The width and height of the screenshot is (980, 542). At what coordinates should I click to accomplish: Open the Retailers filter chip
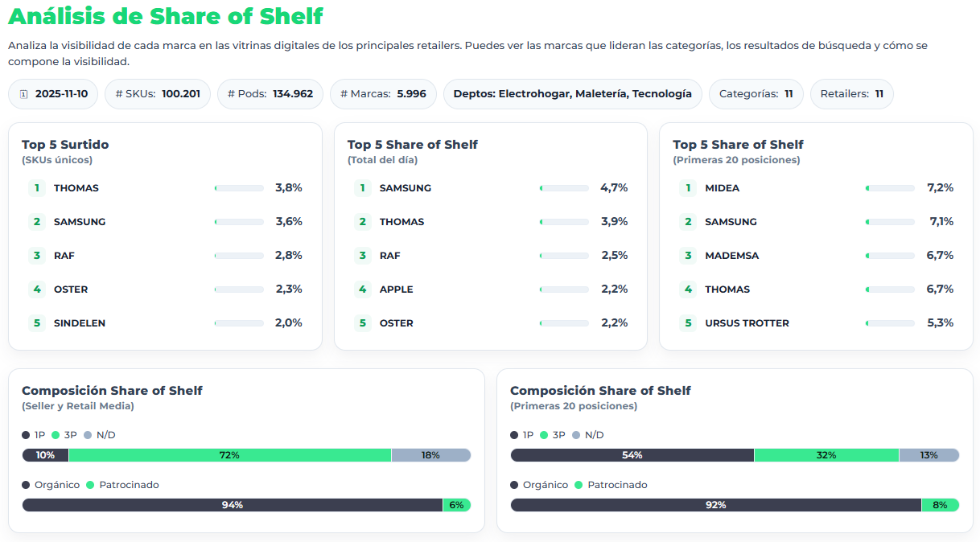pos(851,94)
